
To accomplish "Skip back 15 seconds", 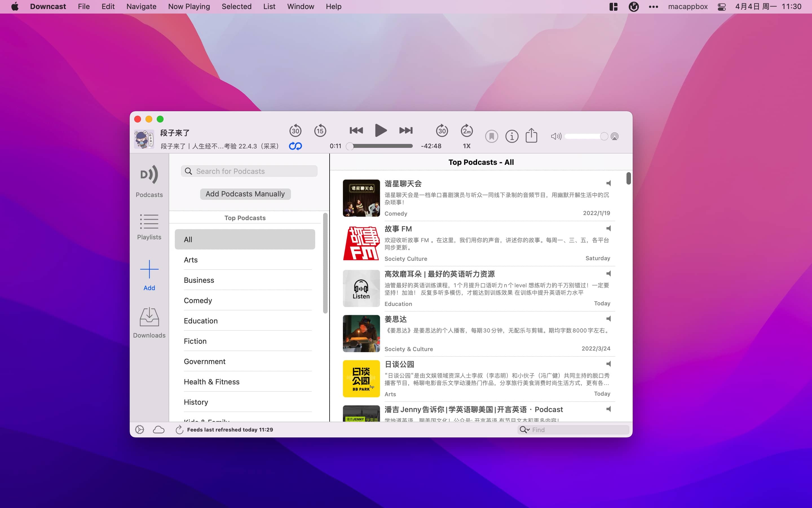I will tap(320, 130).
